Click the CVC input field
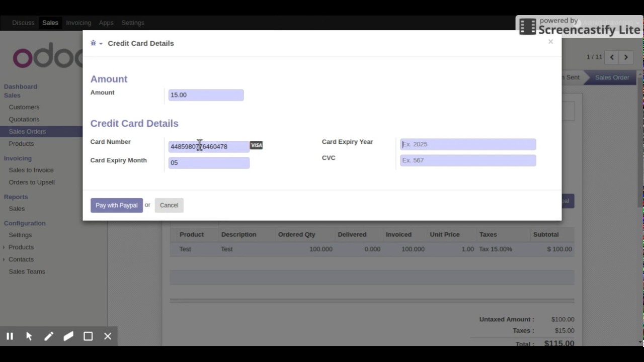 click(468, 160)
